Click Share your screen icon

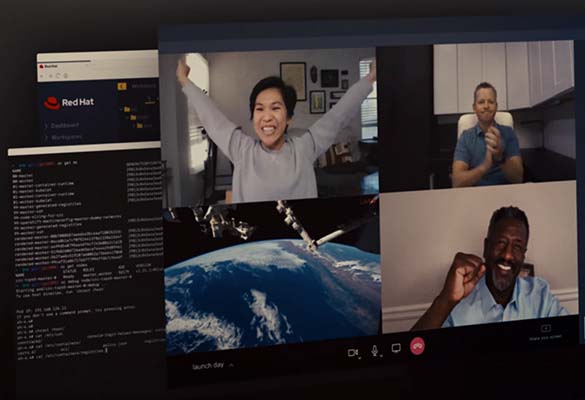click(546, 328)
